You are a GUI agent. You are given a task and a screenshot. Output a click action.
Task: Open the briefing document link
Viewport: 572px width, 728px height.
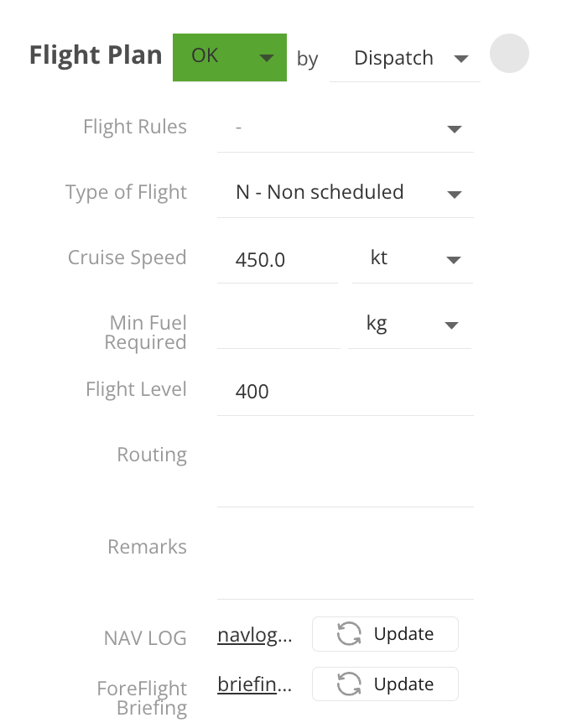click(254, 684)
